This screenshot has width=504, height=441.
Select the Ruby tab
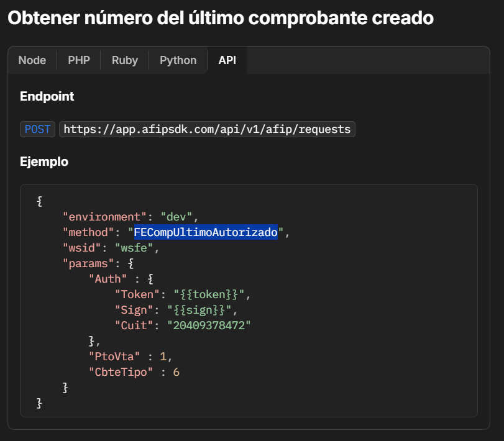pyautogui.click(x=125, y=60)
